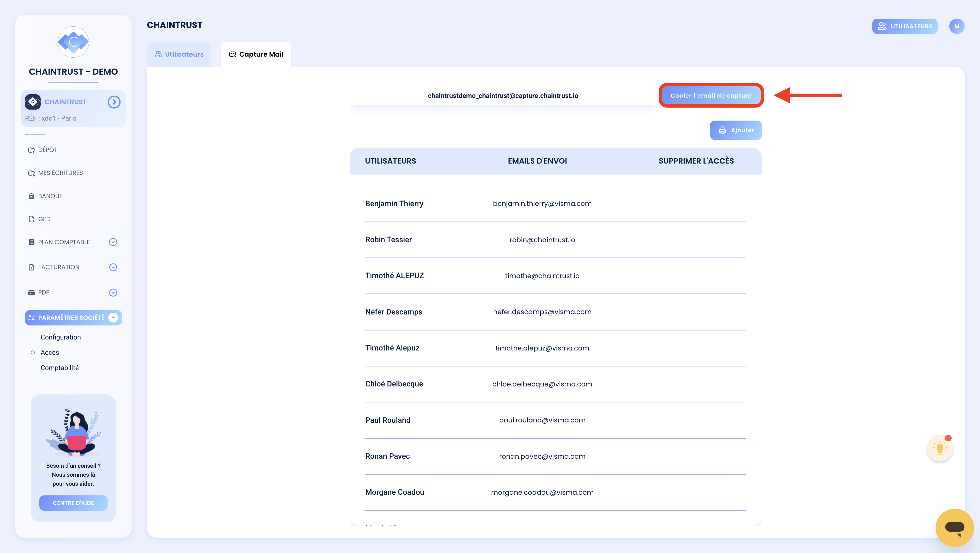This screenshot has height=553, width=980.
Task: Click the Benjamin Thierry user name
Action: pyautogui.click(x=394, y=204)
